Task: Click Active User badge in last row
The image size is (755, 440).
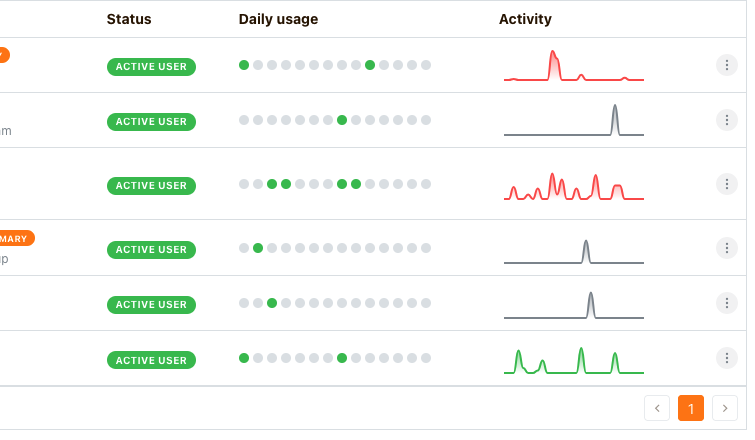Action: [x=151, y=360]
